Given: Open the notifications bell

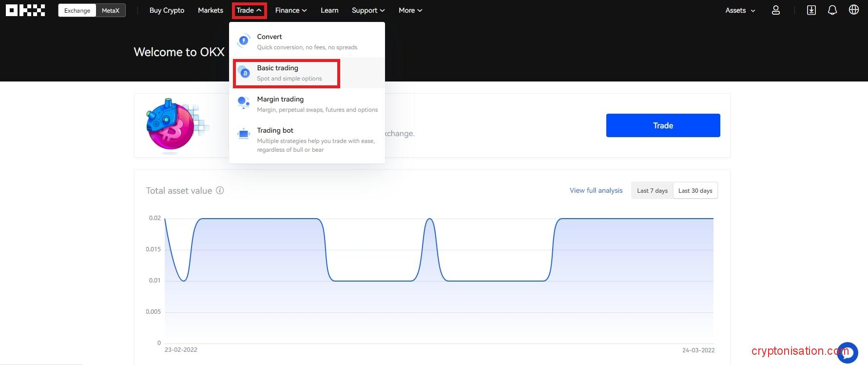Looking at the screenshot, I should [x=832, y=10].
